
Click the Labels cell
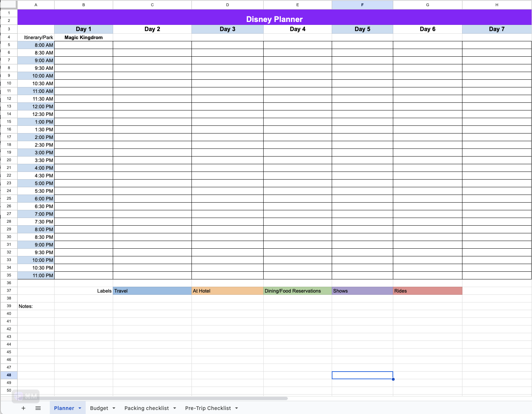click(83, 291)
